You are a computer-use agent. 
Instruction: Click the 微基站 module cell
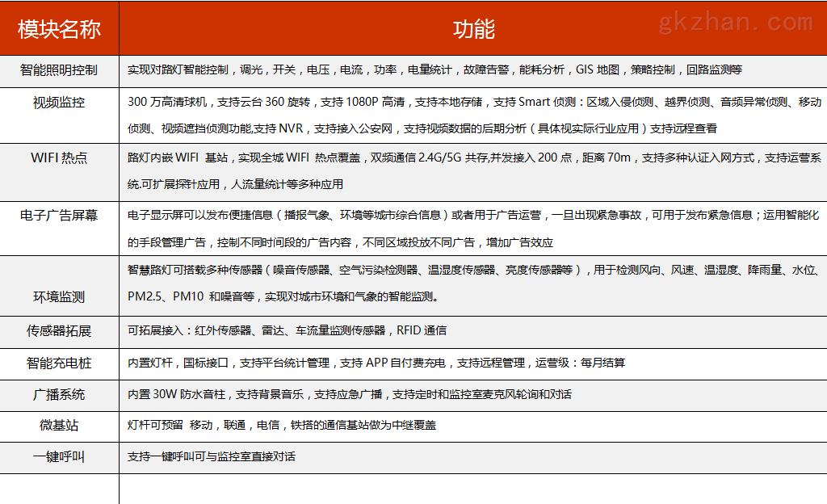click(59, 425)
